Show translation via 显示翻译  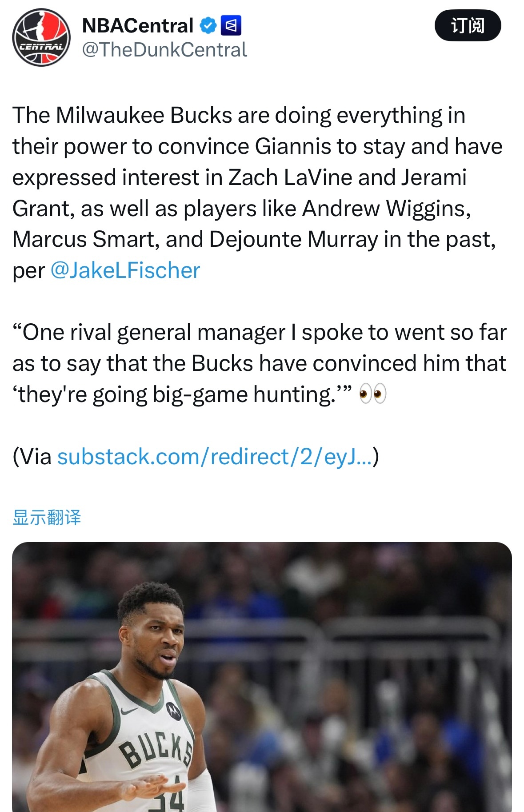47,518
